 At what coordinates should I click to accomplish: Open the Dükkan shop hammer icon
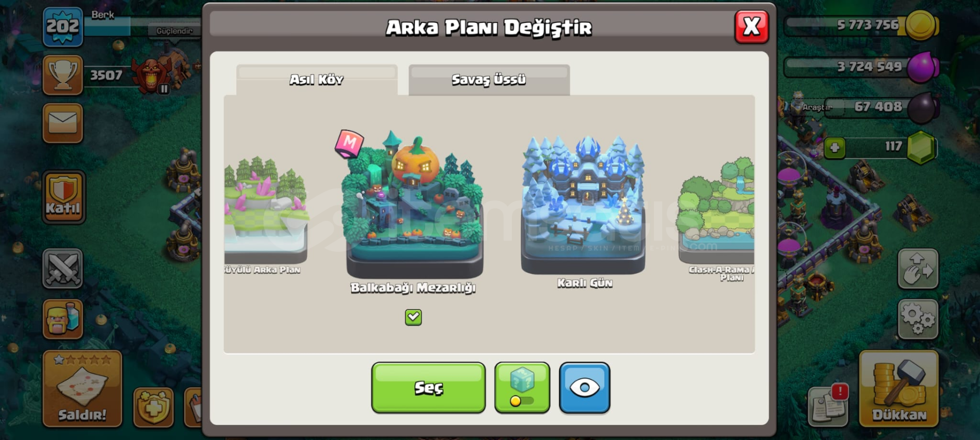899,389
